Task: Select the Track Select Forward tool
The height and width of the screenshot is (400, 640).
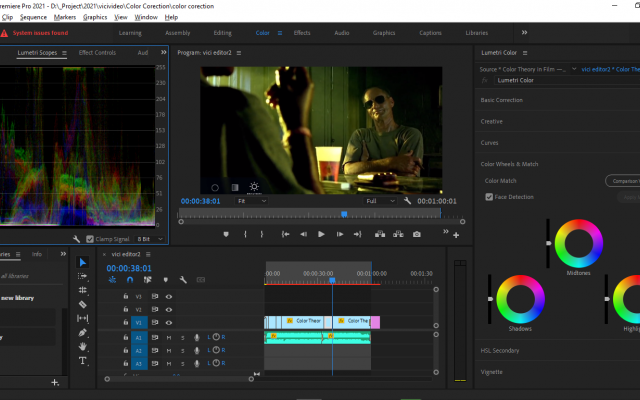Action: (82, 276)
